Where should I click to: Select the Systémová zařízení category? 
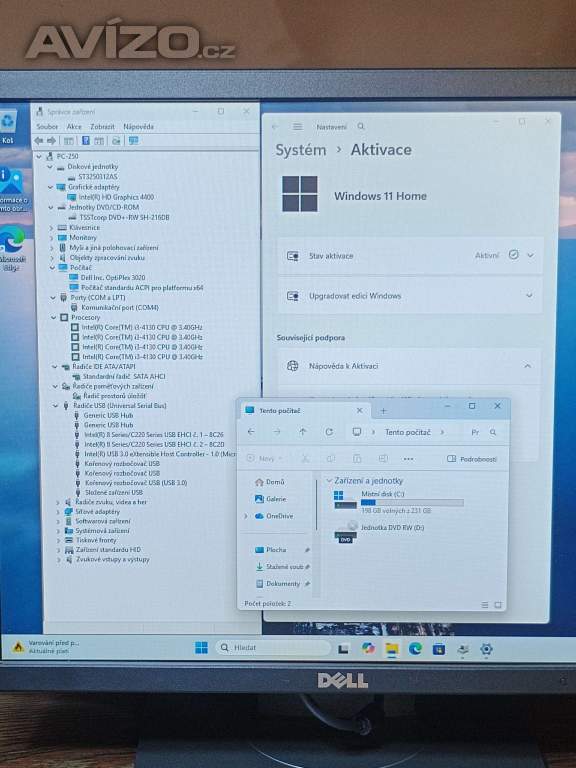click(x=102, y=531)
